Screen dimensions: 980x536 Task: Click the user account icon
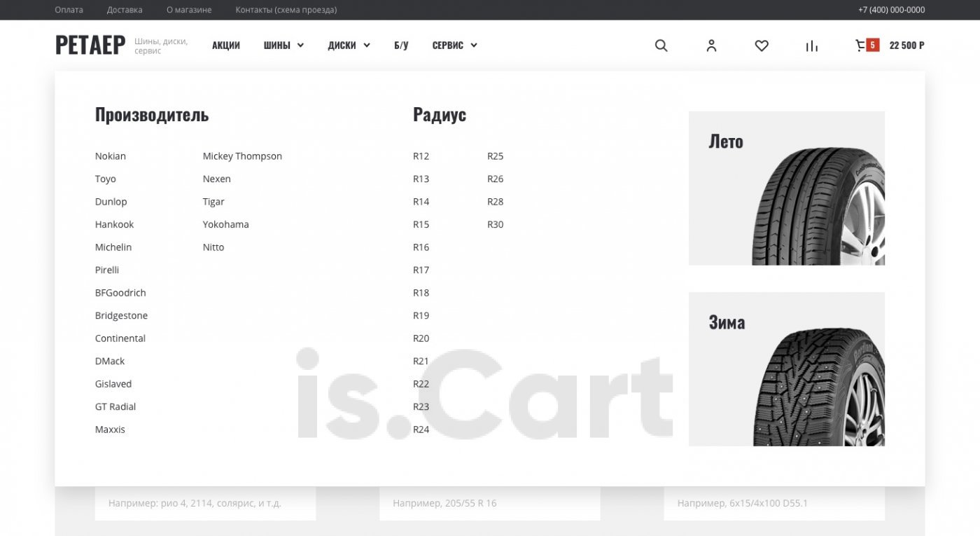[x=711, y=46]
